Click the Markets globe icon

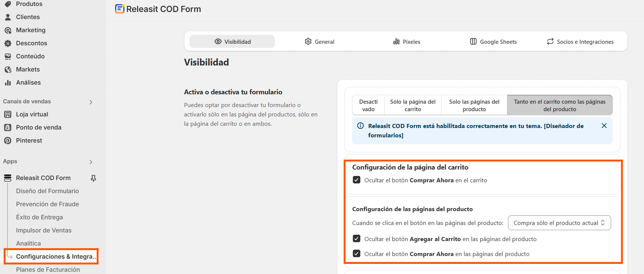(x=8, y=69)
